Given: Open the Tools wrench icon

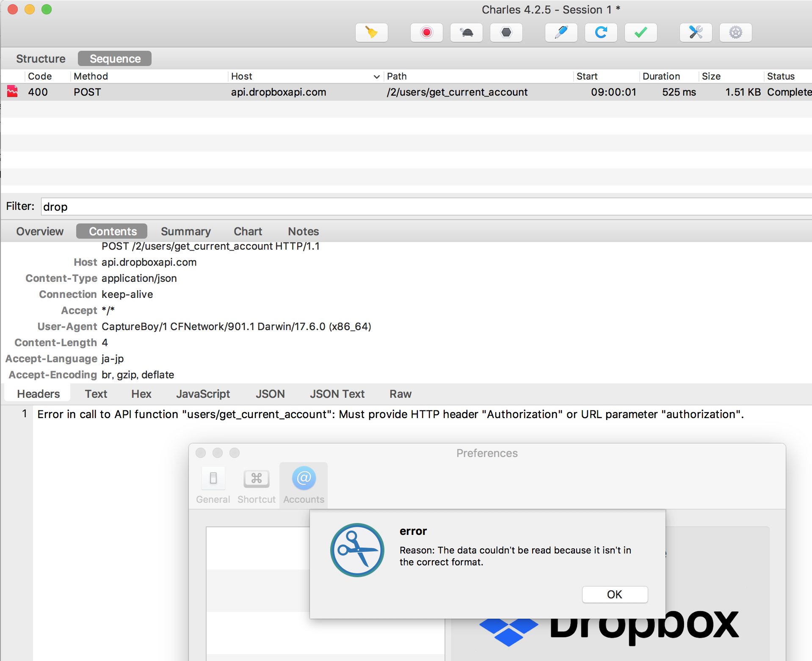Looking at the screenshot, I should [x=696, y=33].
